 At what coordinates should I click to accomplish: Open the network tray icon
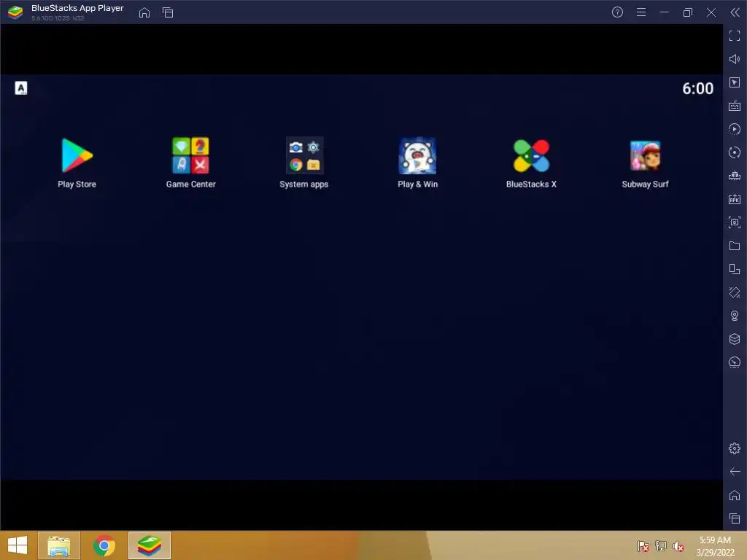click(x=661, y=545)
